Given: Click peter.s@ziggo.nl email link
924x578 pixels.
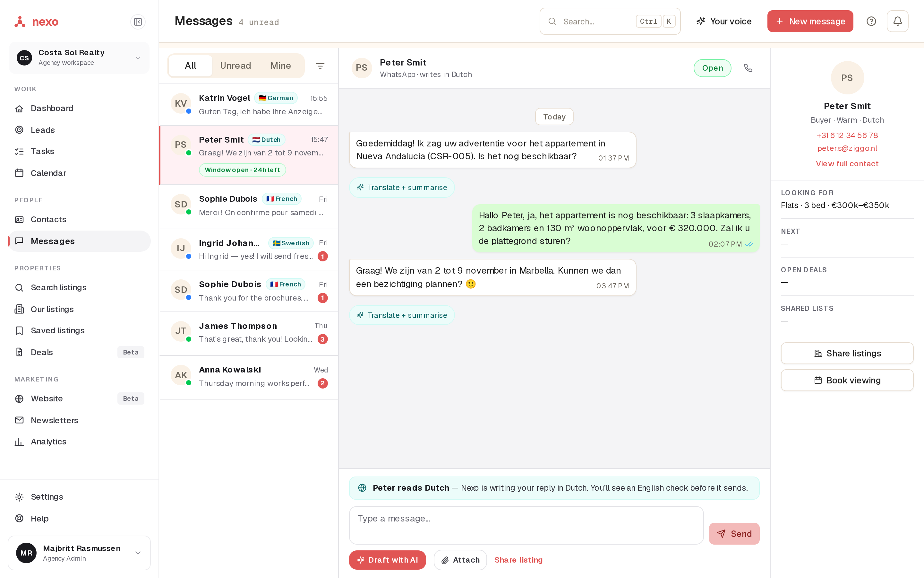Looking at the screenshot, I should (x=847, y=148).
